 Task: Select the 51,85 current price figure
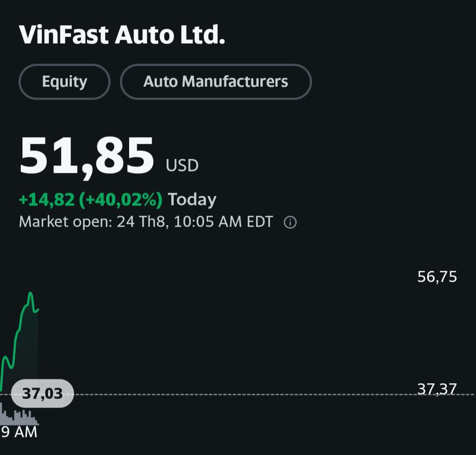(87, 156)
